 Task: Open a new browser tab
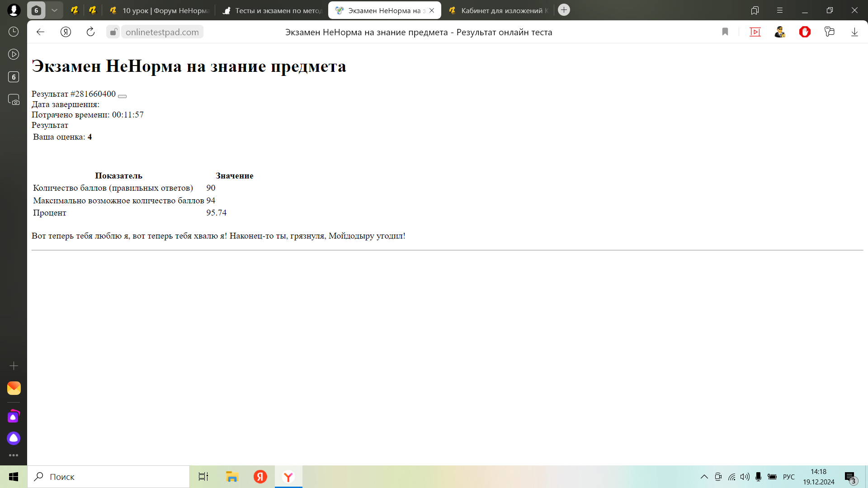tap(564, 10)
